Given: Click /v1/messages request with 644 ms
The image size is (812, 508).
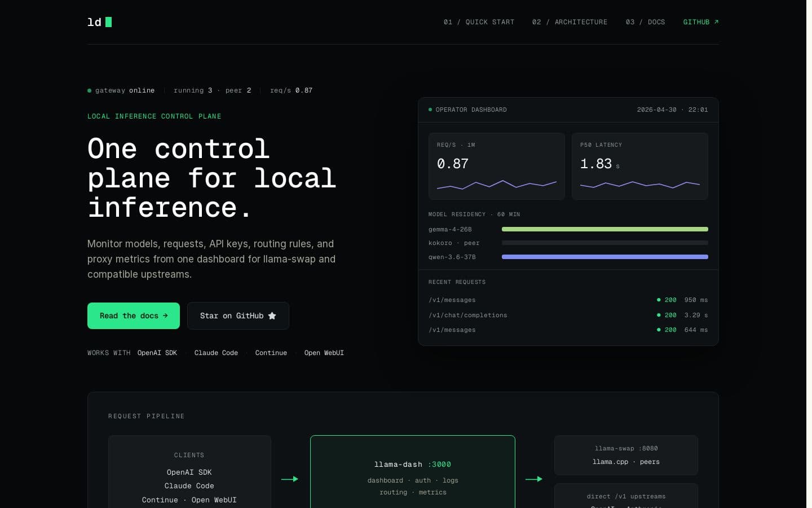Looking at the screenshot, I should pyautogui.click(x=568, y=330).
